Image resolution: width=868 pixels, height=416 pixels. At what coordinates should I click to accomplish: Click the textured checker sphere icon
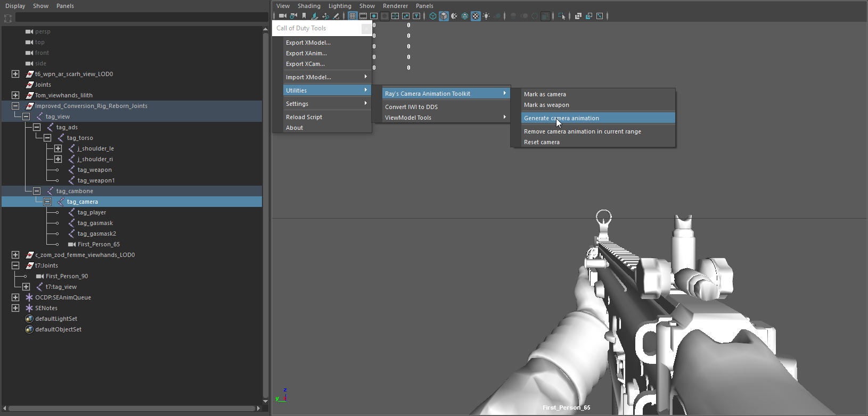(x=476, y=16)
